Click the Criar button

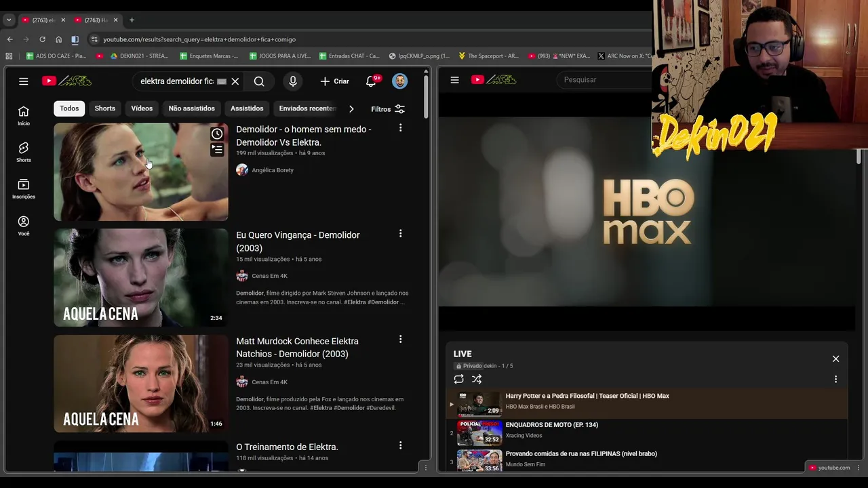(335, 81)
